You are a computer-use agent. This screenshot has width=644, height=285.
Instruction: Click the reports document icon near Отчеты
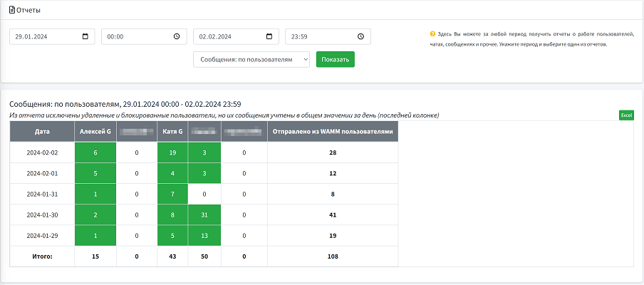pos(12,10)
